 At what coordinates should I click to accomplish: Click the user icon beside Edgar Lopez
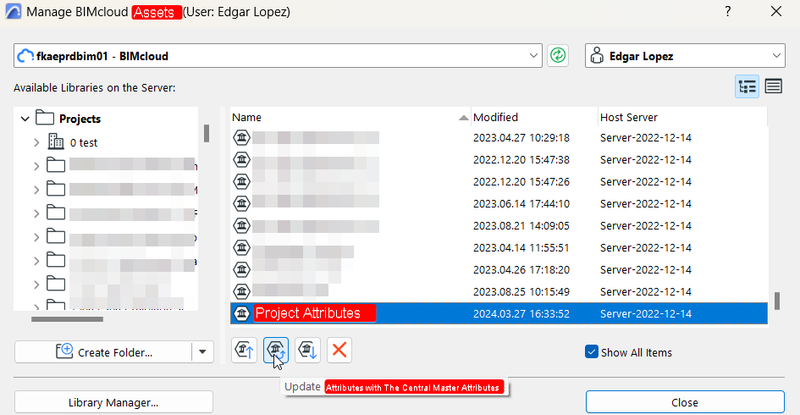click(596, 55)
